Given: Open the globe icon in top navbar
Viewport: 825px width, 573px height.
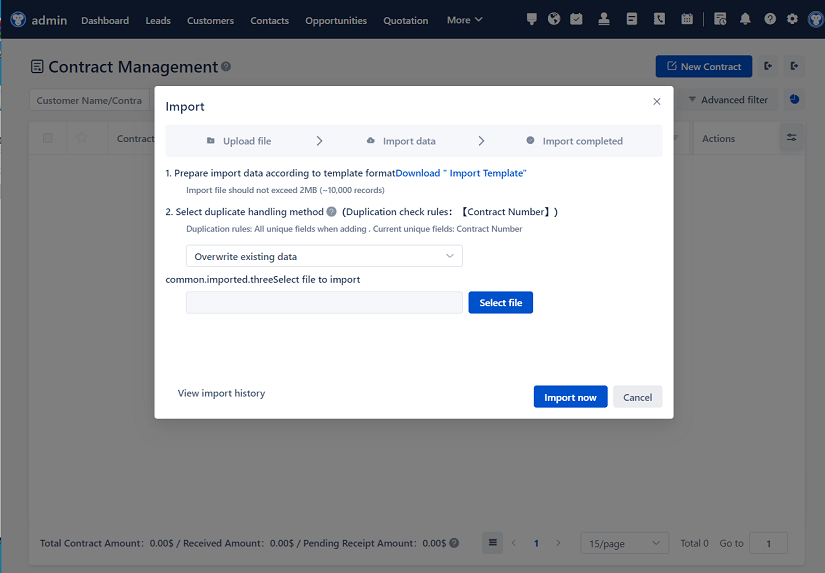Looking at the screenshot, I should [554, 19].
